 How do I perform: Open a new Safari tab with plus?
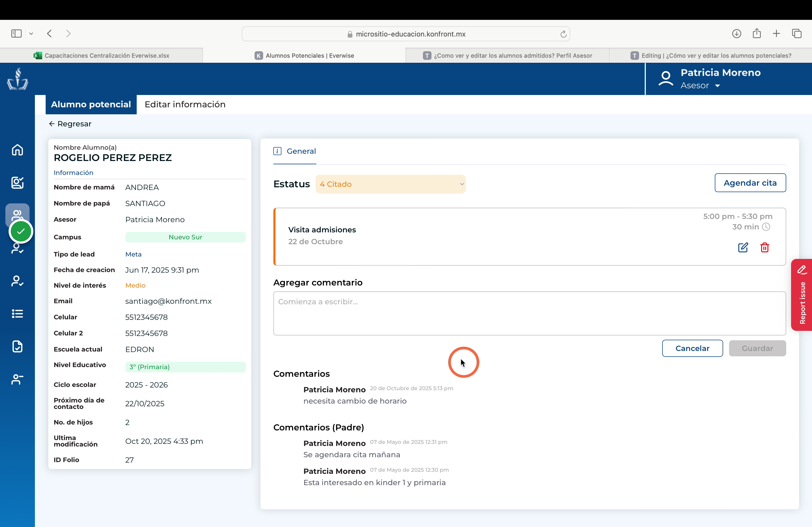[776, 33]
